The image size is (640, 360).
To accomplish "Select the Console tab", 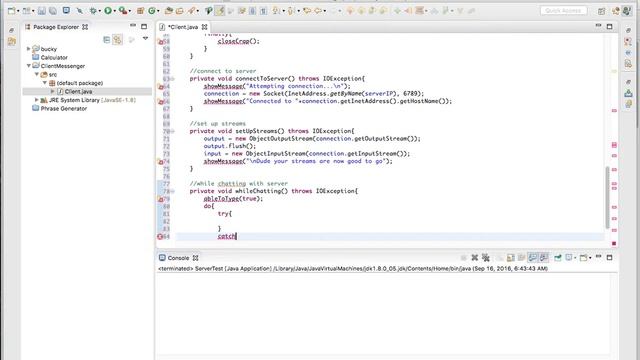I will tap(178, 258).
